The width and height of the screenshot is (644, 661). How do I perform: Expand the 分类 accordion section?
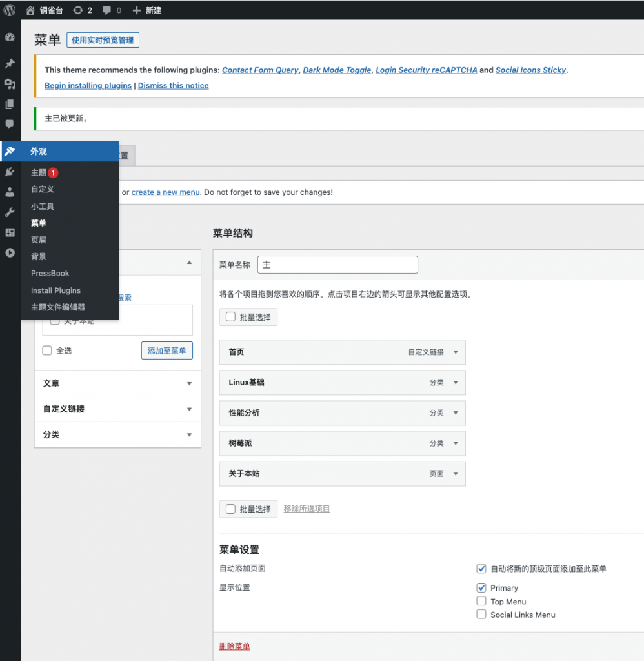tap(117, 434)
